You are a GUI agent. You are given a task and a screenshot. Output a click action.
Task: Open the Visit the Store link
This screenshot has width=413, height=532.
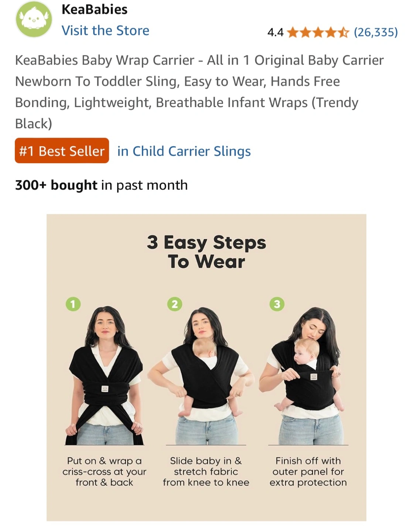pyautogui.click(x=105, y=30)
